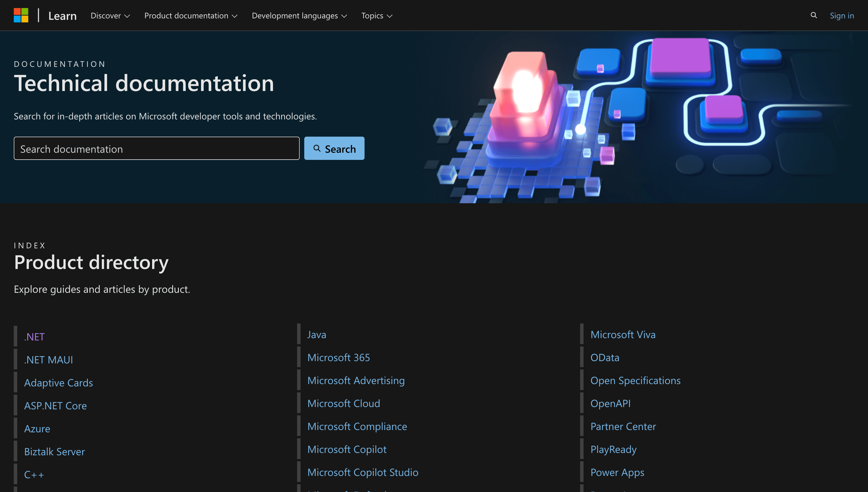This screenshot has height=492, width=868.
Task: Open the Microsoft Copilot Studio link
Action: [363, 472]
